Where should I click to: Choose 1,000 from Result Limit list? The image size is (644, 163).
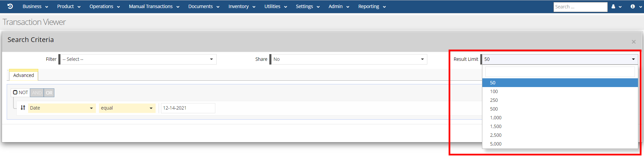click(x=495, y=118)
